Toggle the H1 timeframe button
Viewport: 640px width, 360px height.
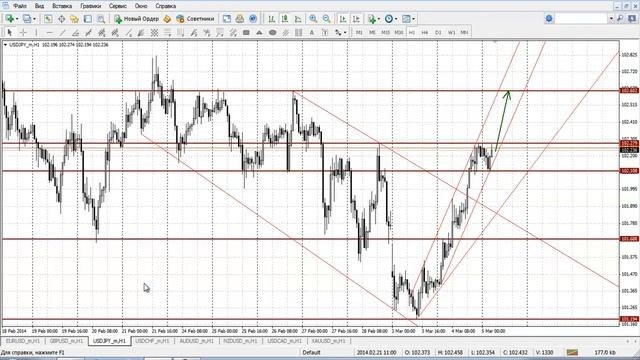pyautogui.click(x=412, y=32)
